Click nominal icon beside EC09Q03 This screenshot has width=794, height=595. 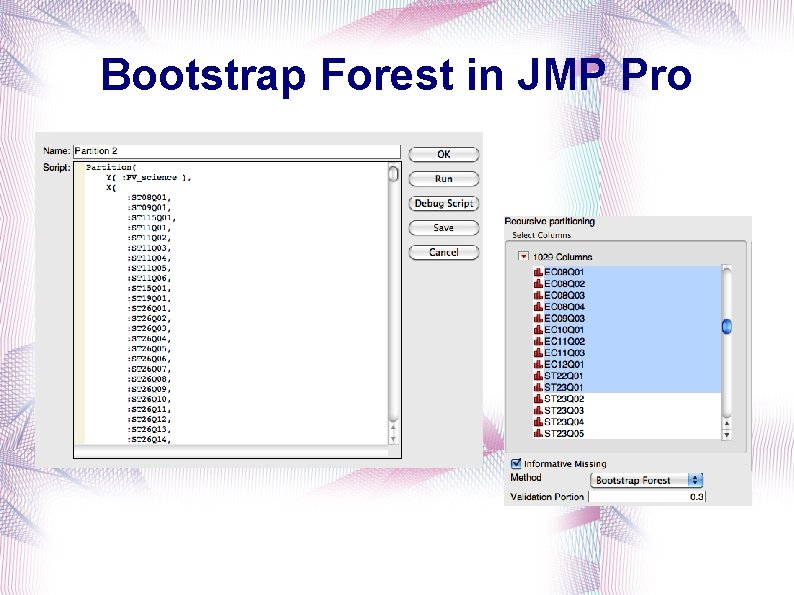[538, 319]
